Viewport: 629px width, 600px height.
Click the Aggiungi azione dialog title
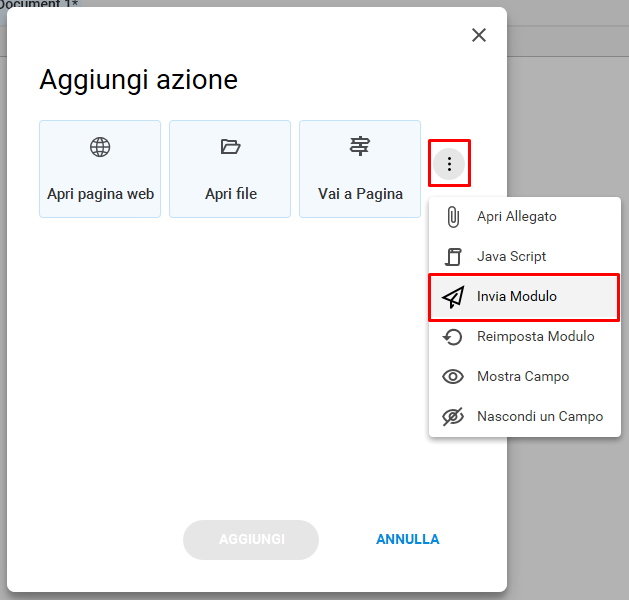coord(139,80)
